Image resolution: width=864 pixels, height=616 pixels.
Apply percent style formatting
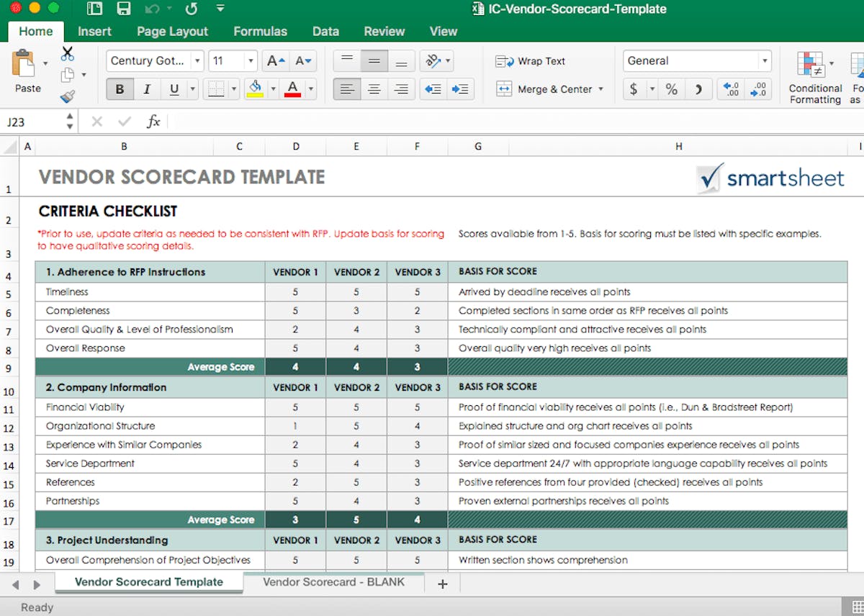click(x=671, y=89)
